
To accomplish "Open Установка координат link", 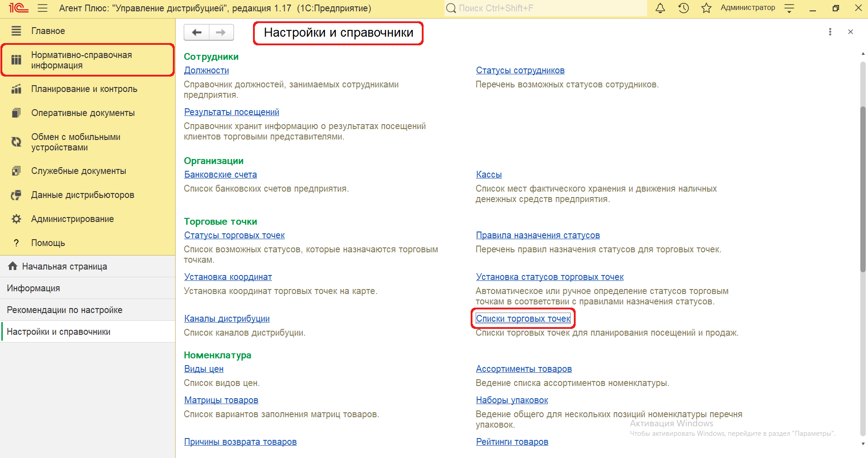I will tap(228, 277).
